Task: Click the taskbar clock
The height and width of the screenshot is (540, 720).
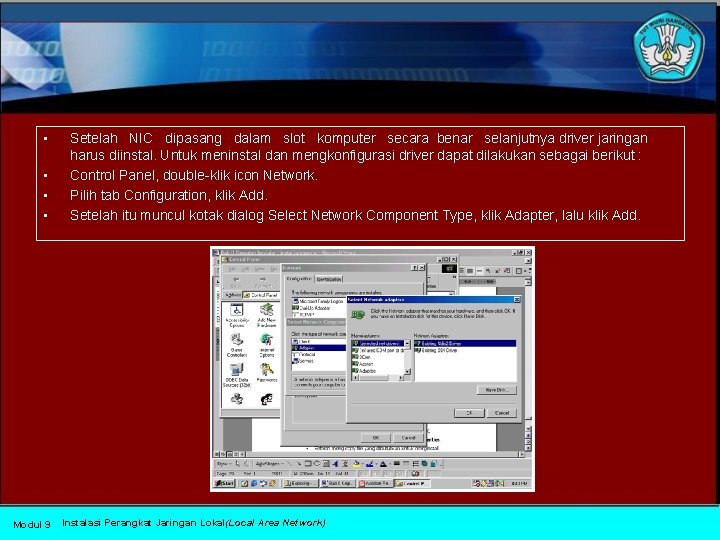Action: click(519, 484)
